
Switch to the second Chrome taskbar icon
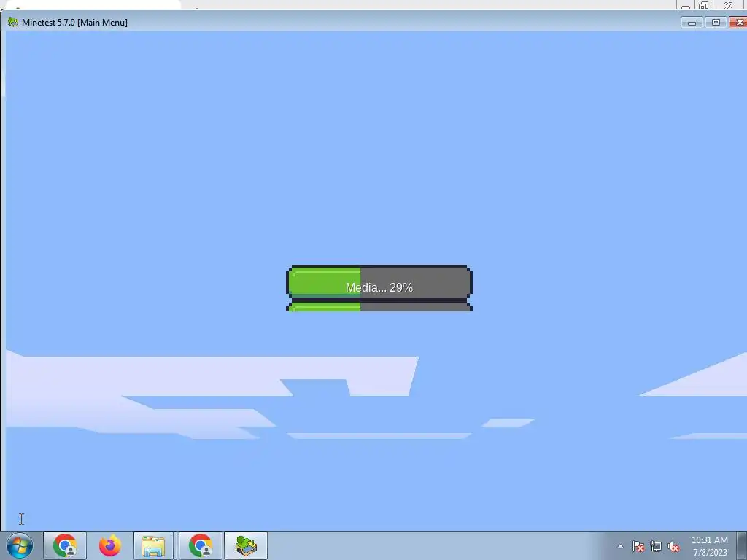(x=201, y=545)
